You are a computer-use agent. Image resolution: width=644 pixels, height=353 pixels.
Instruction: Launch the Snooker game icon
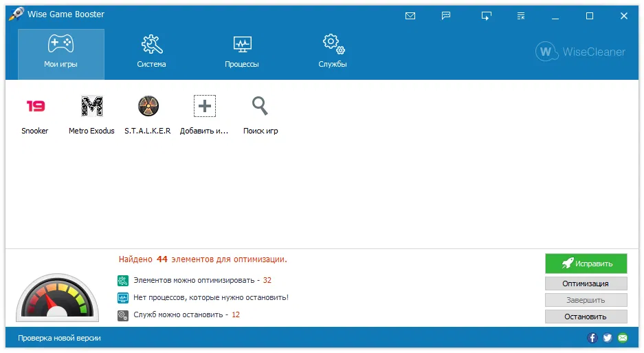(x=35, y=106)
